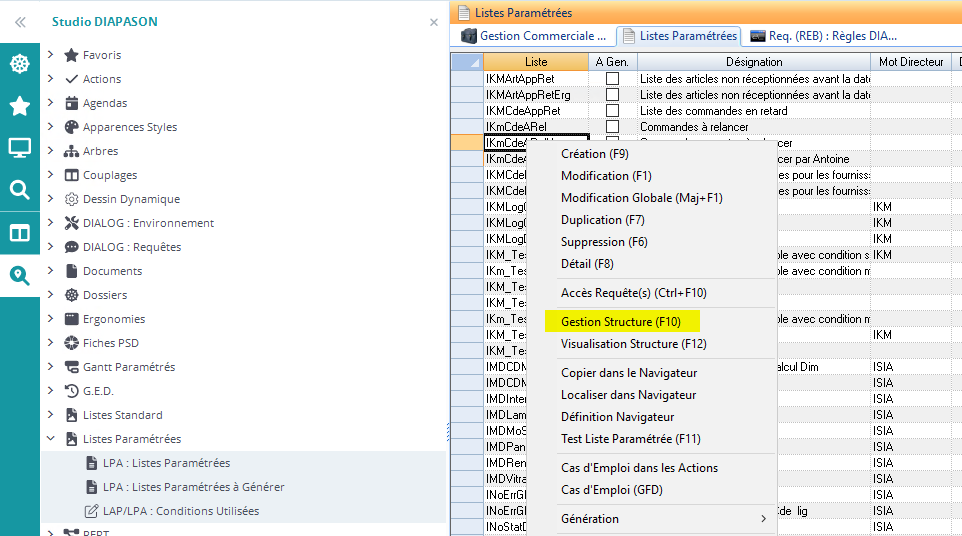
Task: Sort by the Désignation column header
Action: pos(753,62)
